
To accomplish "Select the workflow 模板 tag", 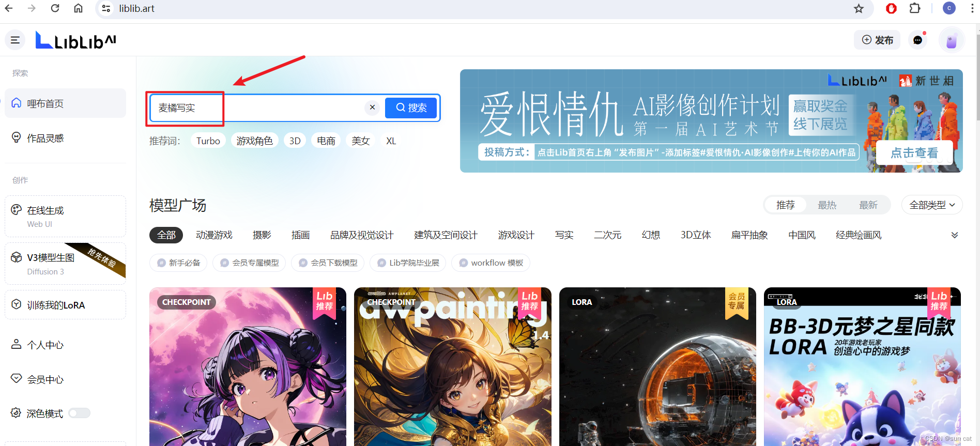I will [491, 263].
